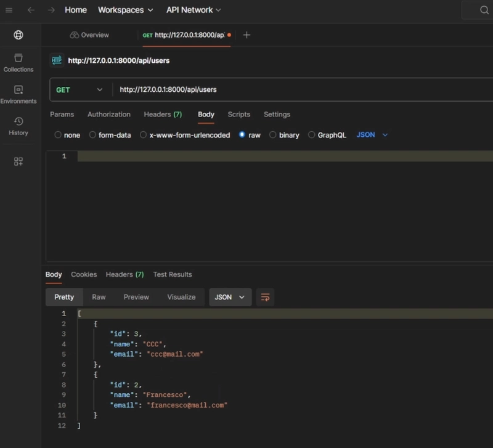Go to Home

[76, 10]
